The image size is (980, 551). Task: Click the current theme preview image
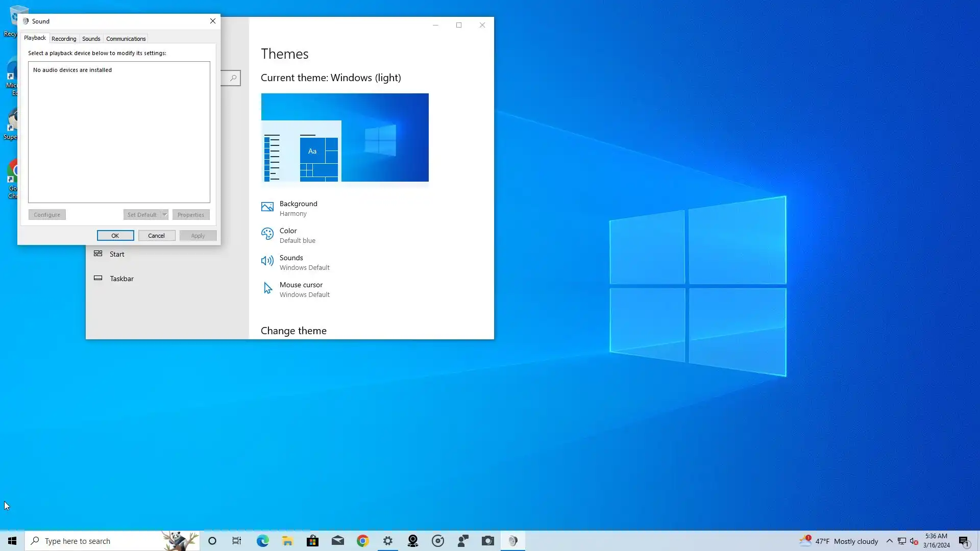pos(345,137)
